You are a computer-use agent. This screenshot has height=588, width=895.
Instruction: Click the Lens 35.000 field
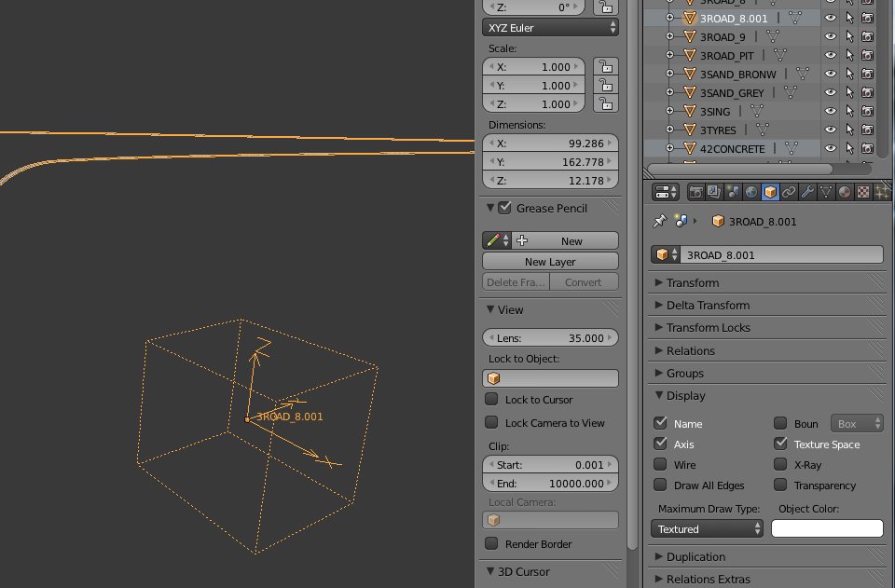550,337
